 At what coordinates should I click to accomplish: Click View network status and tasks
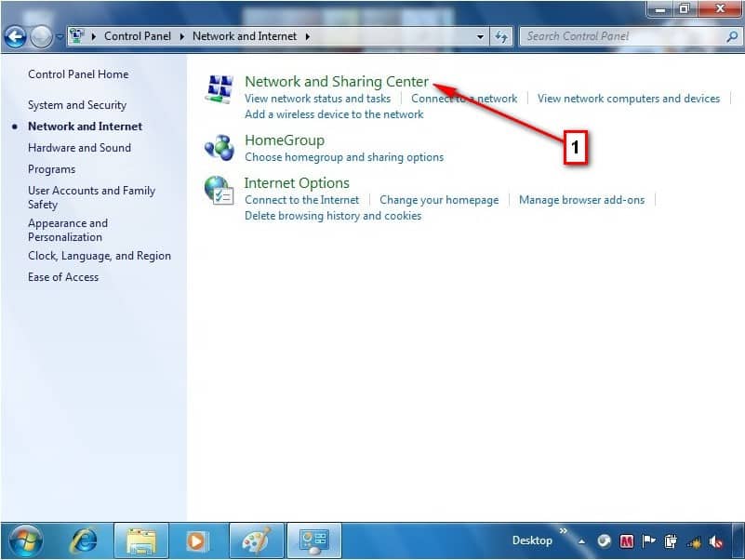[318, 99]
